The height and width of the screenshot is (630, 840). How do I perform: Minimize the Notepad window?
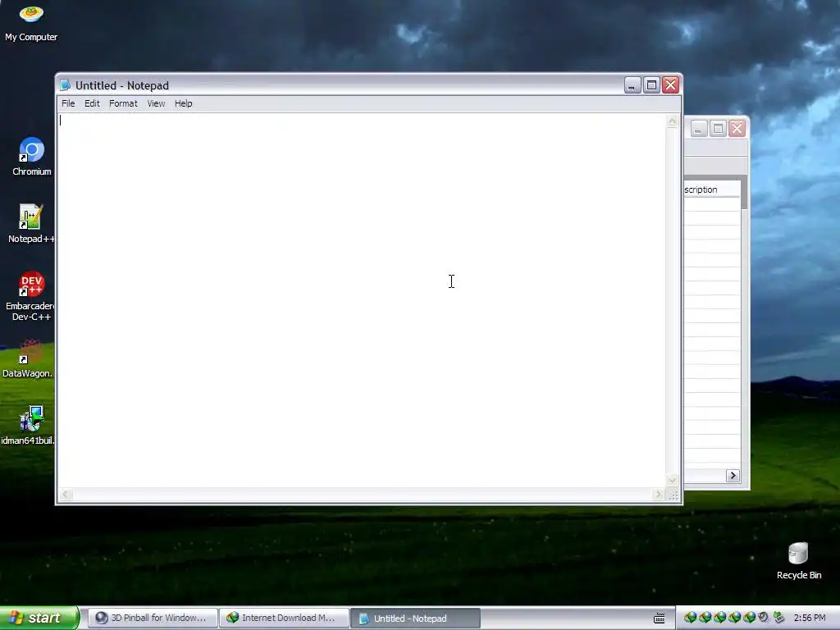(x=632, y=85)
